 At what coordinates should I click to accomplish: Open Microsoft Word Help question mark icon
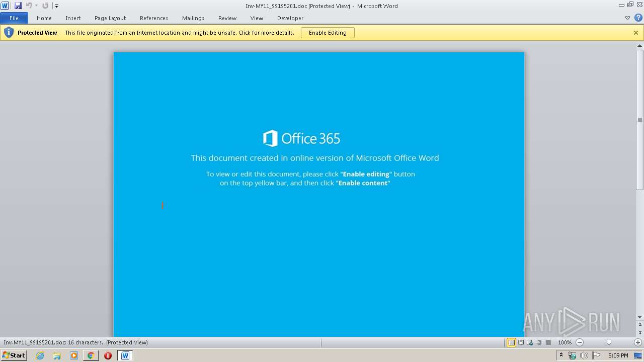[638, 18]
